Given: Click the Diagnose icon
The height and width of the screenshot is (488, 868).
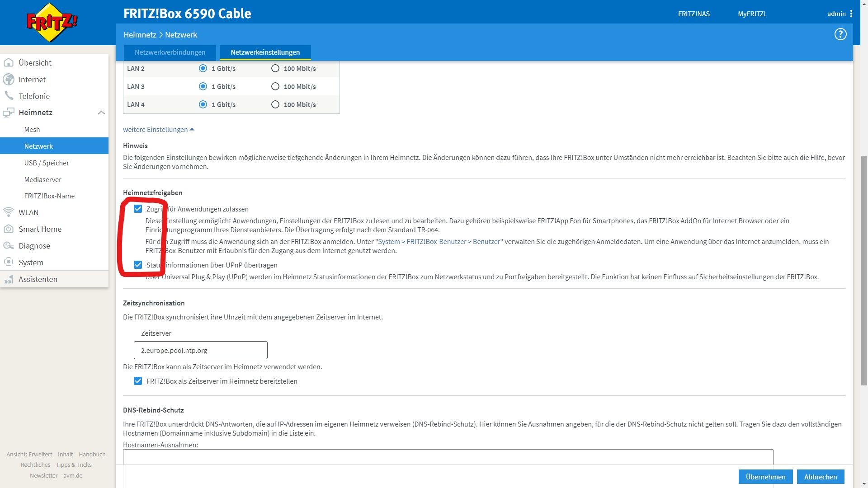Looking at the screenshot, I should (9, 245).
